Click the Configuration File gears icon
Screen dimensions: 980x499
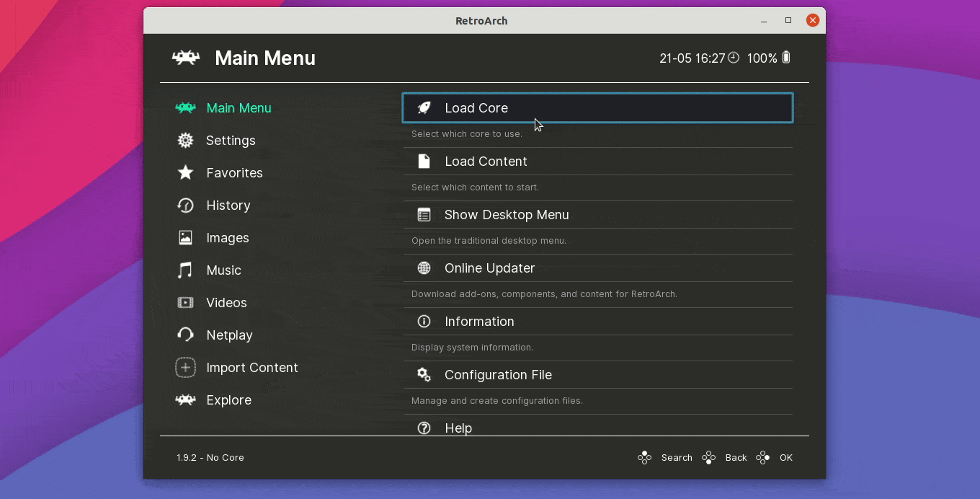click(424, 374)
